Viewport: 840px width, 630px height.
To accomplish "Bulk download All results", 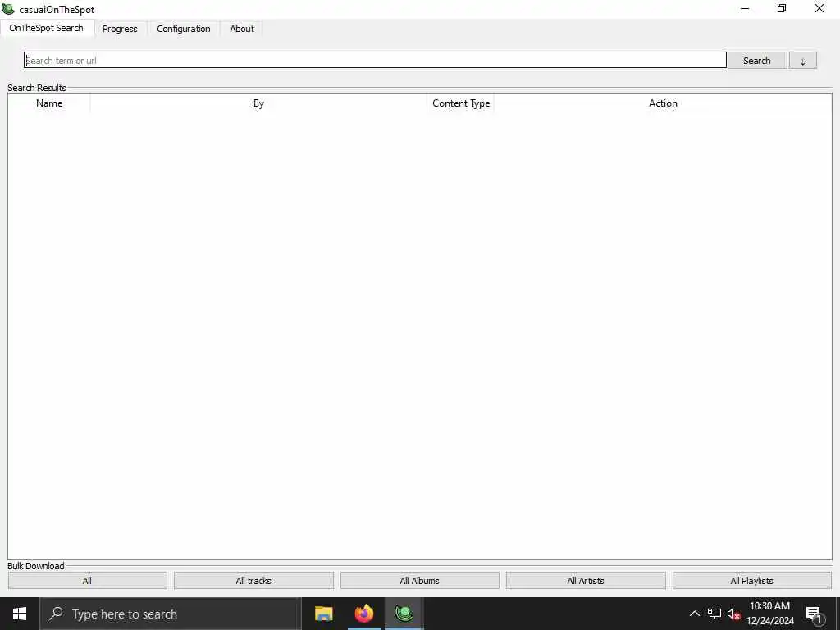I will point(87,581).
